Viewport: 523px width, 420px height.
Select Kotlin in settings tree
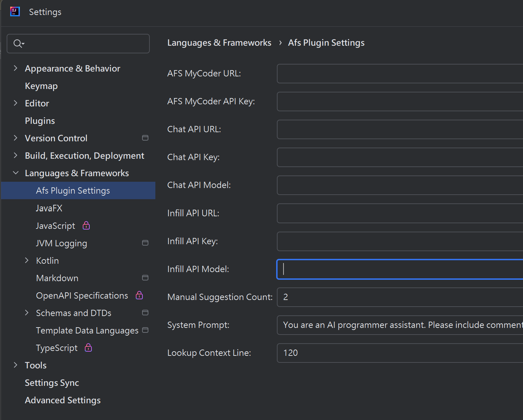coord(47,261)
